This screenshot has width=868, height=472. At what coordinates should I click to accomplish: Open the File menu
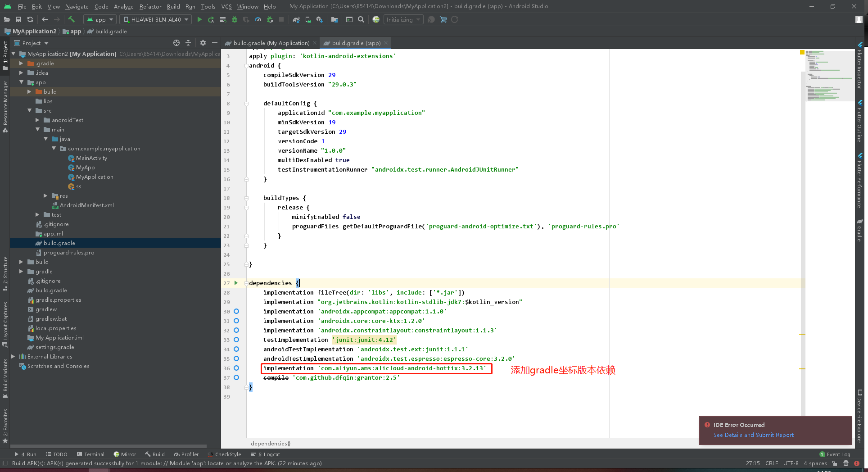click(x=22, y=6)
